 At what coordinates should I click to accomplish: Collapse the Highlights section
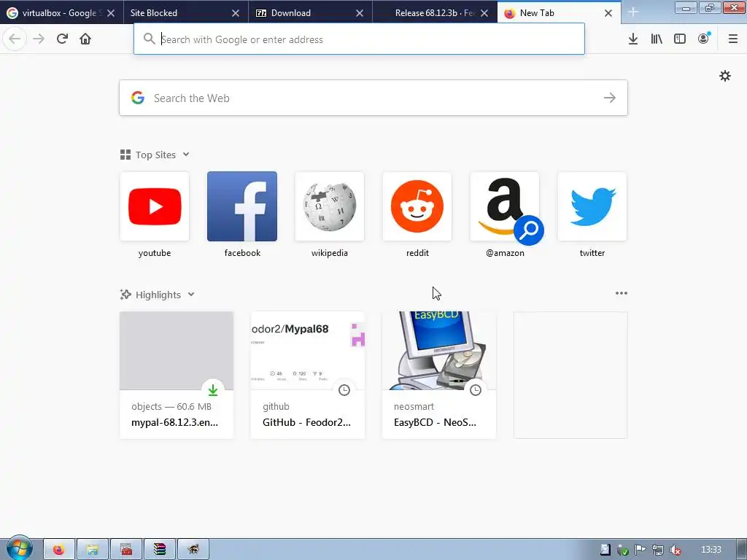click(x=191, y=295)
